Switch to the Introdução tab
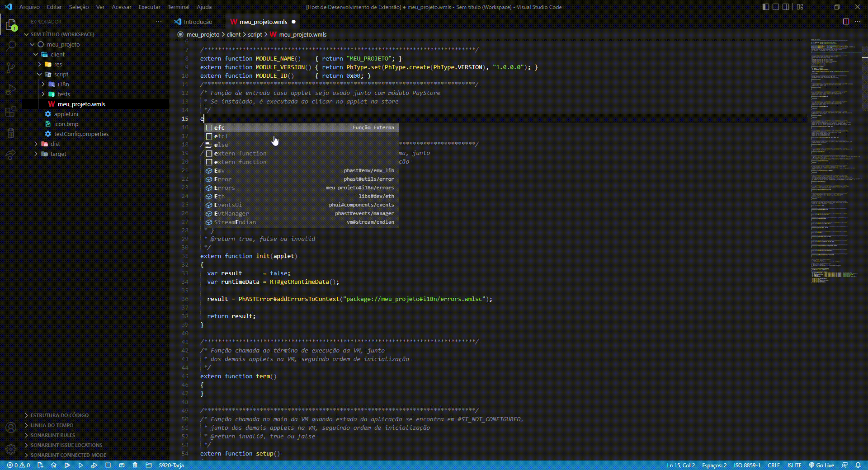The width and height of the screenshot is (868, 470). tap(198, 21)
